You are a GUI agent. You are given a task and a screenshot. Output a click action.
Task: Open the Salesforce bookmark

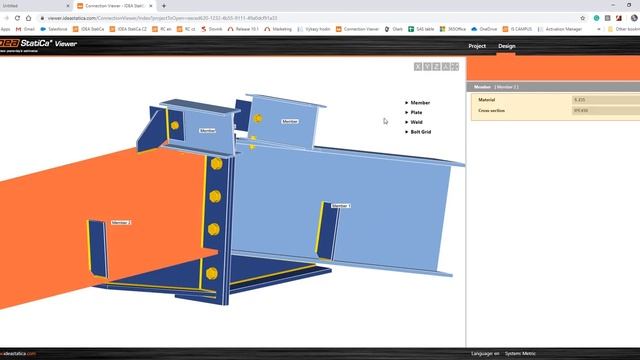click(x=53, y=29)
